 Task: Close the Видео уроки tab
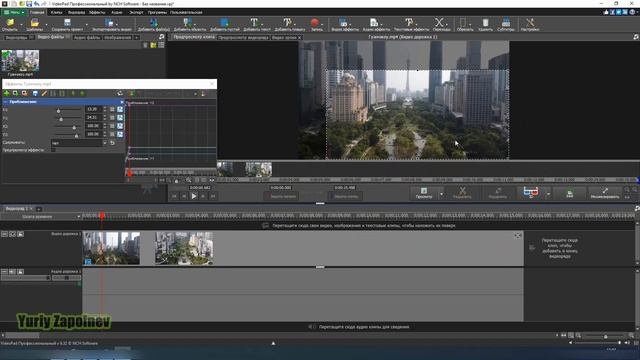click(x=299, y=38)
